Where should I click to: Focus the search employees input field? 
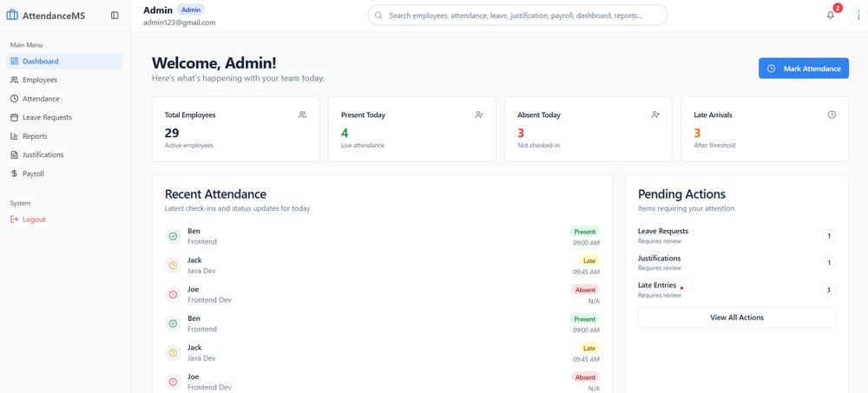517,16
